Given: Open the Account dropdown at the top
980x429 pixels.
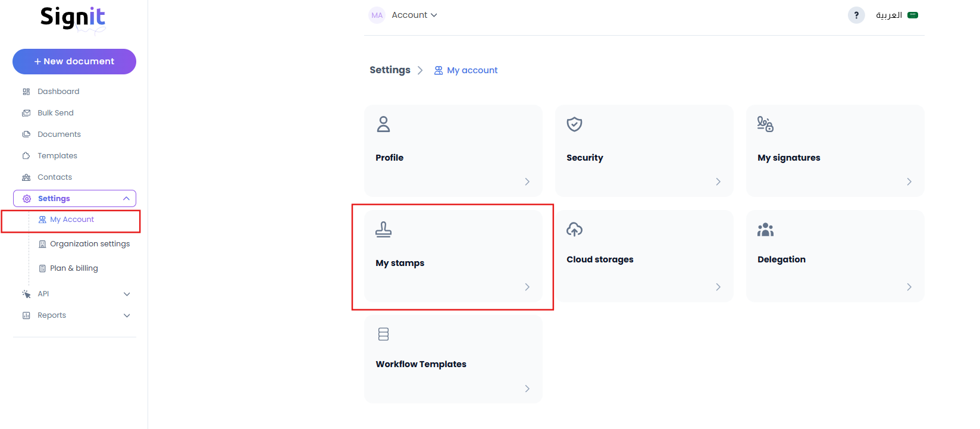Looking at the screenshot, I should (413, 15).
